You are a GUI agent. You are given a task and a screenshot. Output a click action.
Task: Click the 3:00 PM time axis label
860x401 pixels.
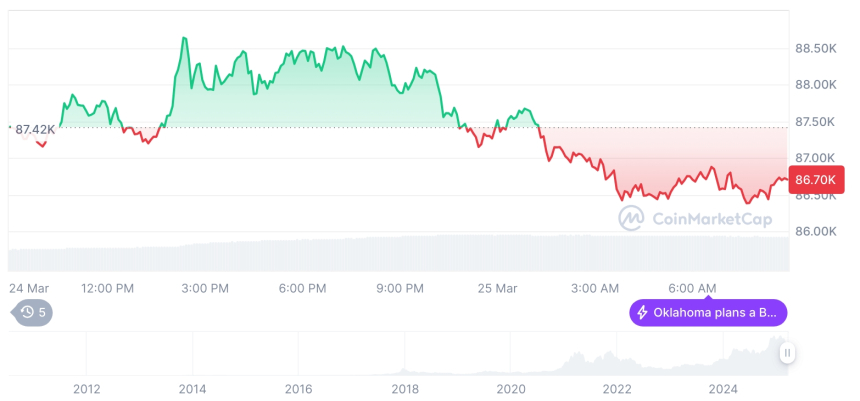(x=207, y=288)
